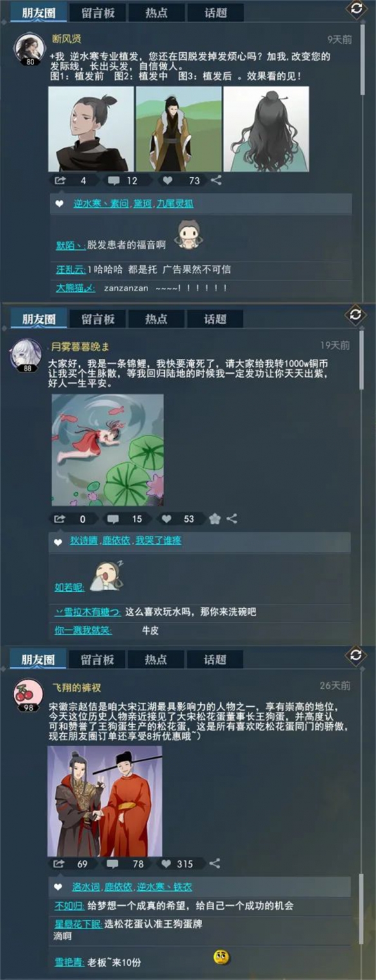The width and height of the screenshot is (376, 980).
Task: Forward the post with 69 shares
Action: coord(59,863)
